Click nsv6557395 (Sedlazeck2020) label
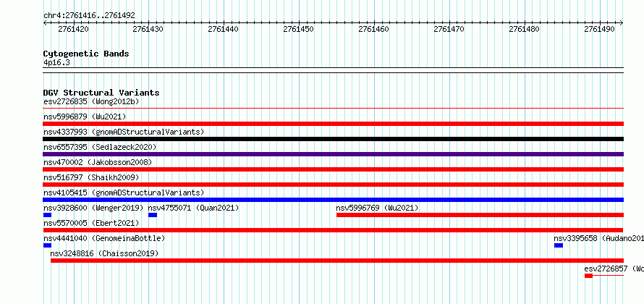 click(x=100, y=147)
